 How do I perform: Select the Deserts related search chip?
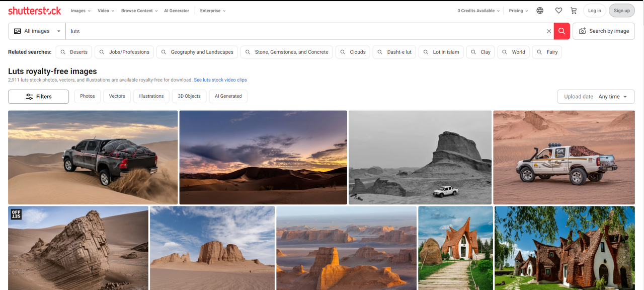73,52
